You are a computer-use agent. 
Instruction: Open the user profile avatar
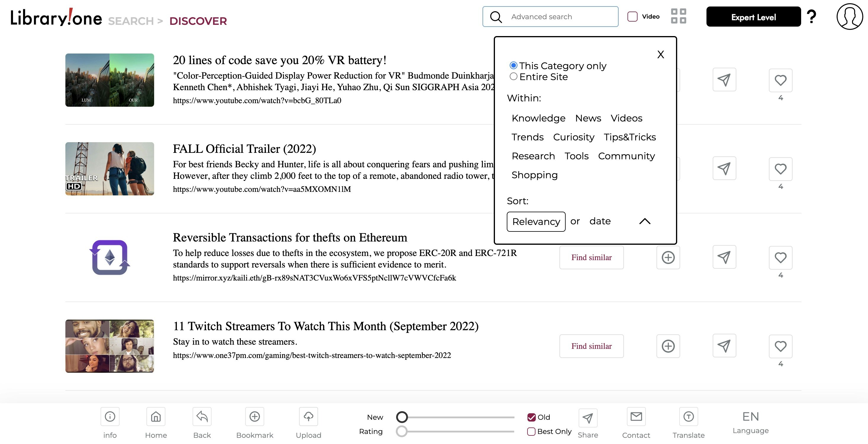(x=849, y=17)
